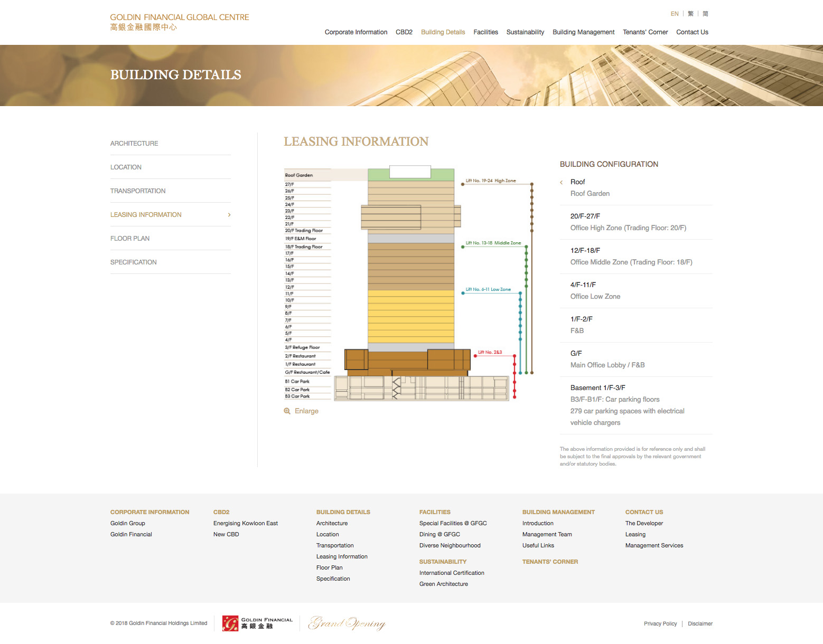Select Building Details in top navigation
This screenshot has height=644, width=823.
point(443,32)
